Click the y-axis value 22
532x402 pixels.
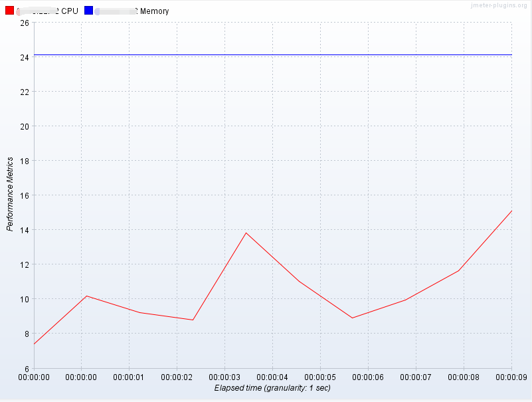(x=25, y=92)
